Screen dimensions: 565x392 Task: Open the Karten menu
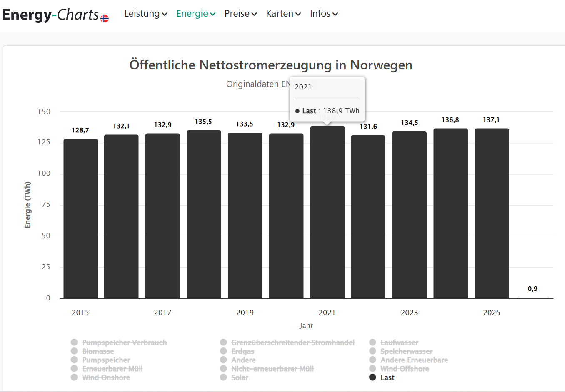tap(283, 14)
